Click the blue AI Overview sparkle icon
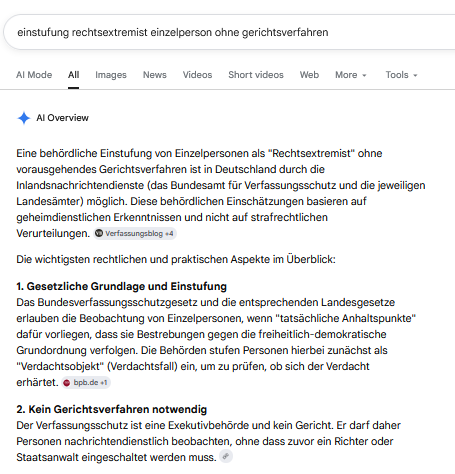Viewport: 455px width, 474px height. coord(24,118)
